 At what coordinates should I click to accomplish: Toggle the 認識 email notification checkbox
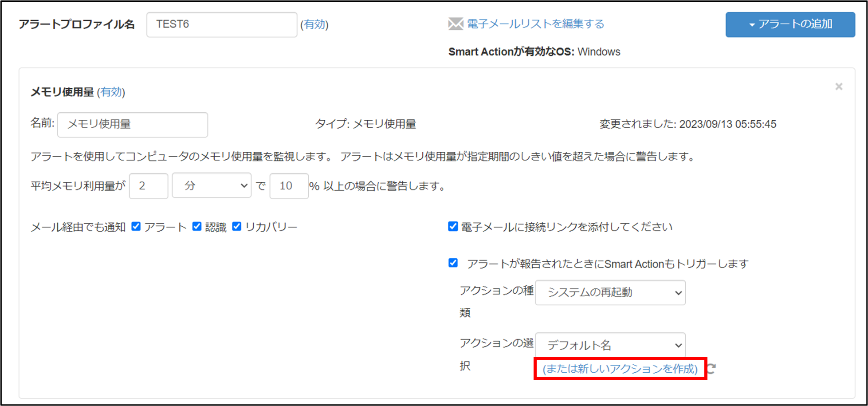click(x=197, y=227)
